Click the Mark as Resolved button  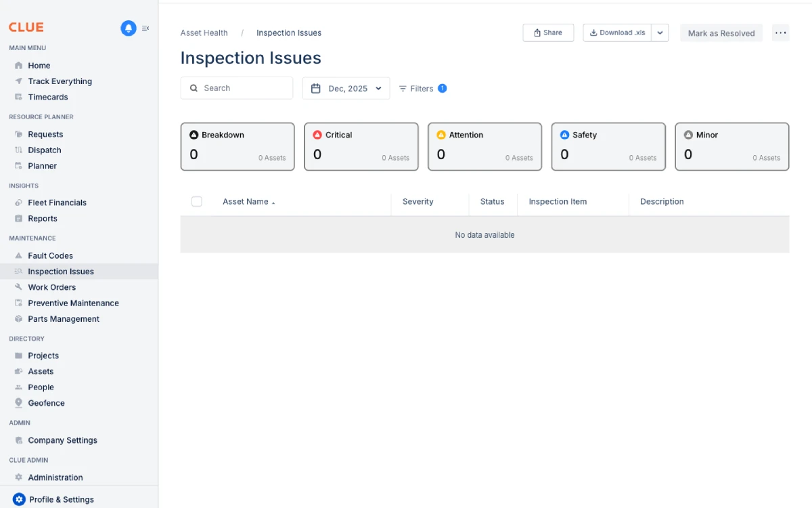point(721,33)
